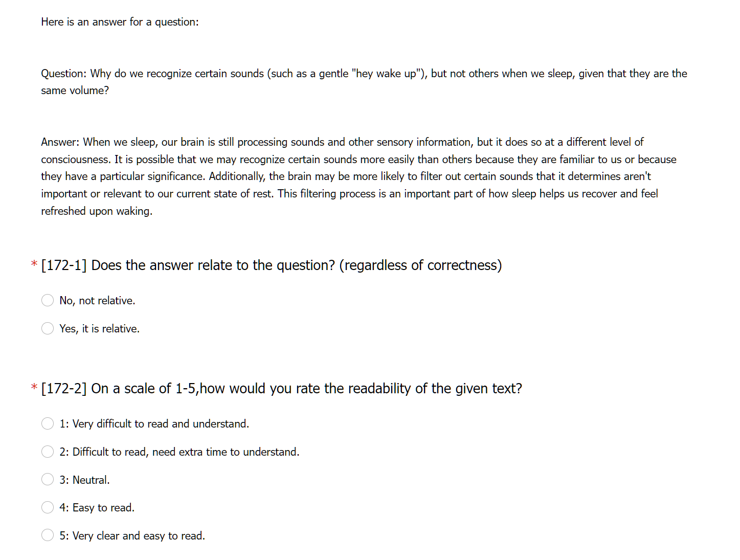This screenshot has height=560, width=740.
Task: Select the 'Yes, it is relative.' radio button
Action: pyautogui.click(x=48, y=328)
